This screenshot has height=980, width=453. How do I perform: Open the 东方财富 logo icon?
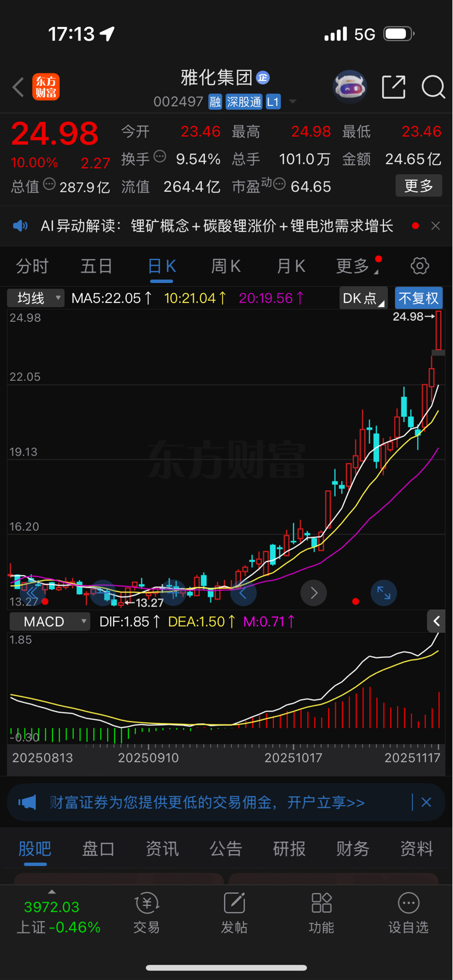pos(46,87)
